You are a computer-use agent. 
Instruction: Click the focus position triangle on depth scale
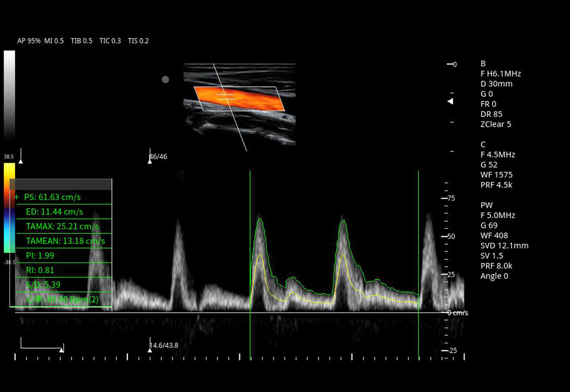click(x=450, y=102)
